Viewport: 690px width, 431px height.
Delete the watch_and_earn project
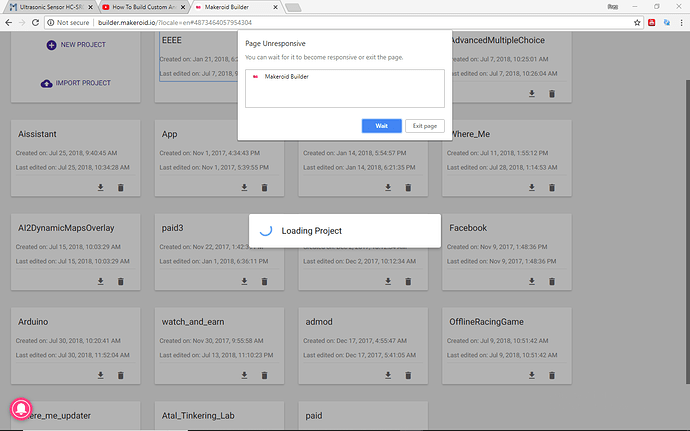(264, 375)
